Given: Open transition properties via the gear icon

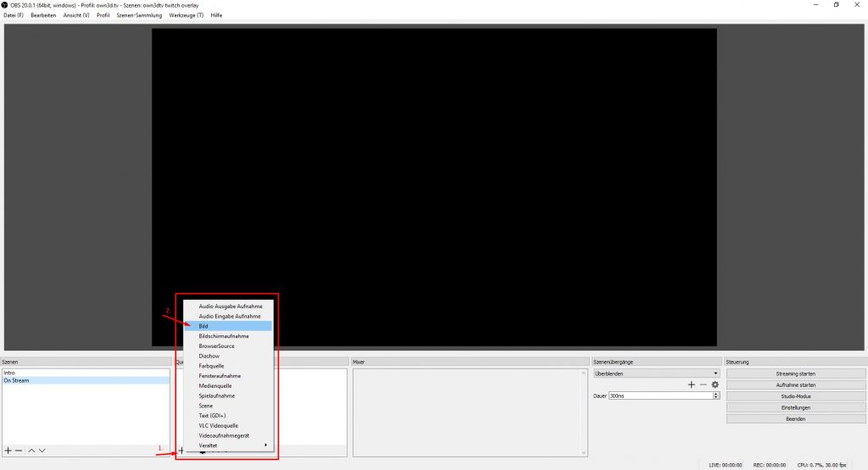Looking at the screenshot, I should (x=715, y=384).
